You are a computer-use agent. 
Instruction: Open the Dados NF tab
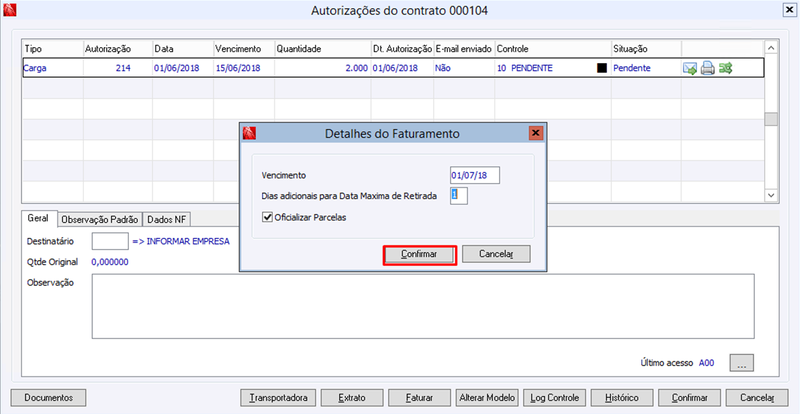166,220
